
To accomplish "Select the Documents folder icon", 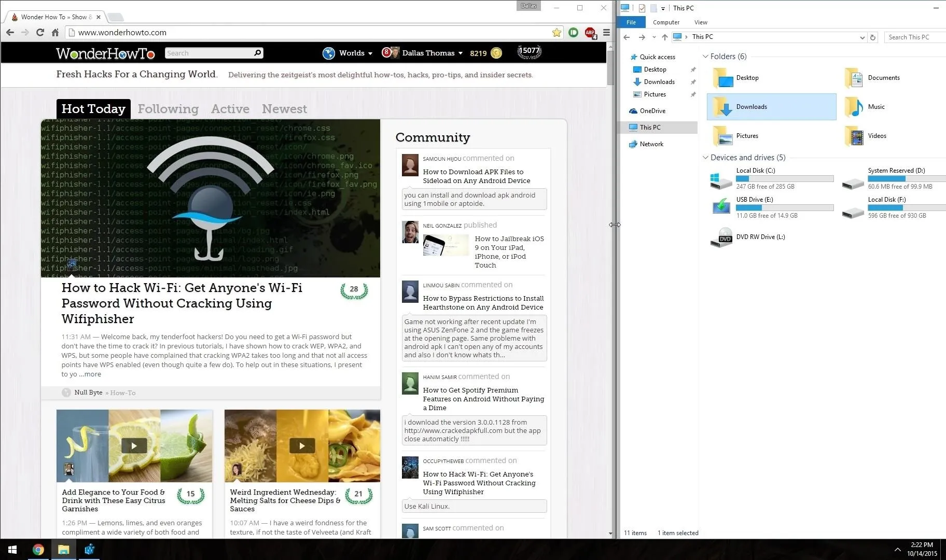I will tap(853, 78).
